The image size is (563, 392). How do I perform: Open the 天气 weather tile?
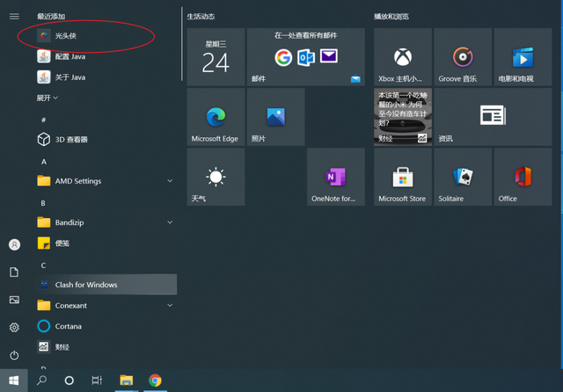click(x=216, y=177)
